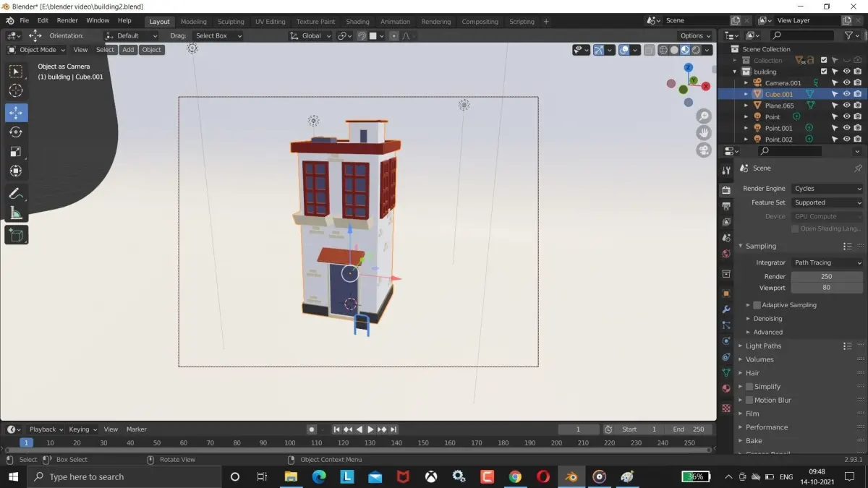Click the zoom viewport magnifier icon

click(704, 116)
